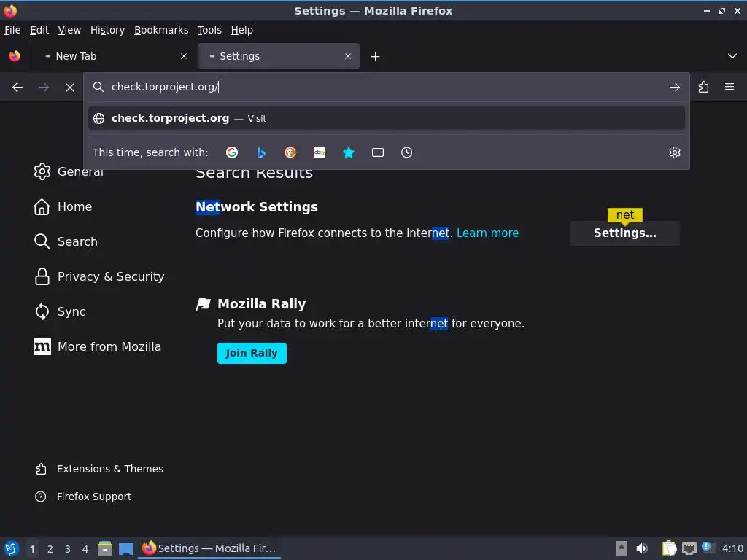Click the Go arrow in the address bar
Screen dimensions: 747x560
(x=674, y=87)
